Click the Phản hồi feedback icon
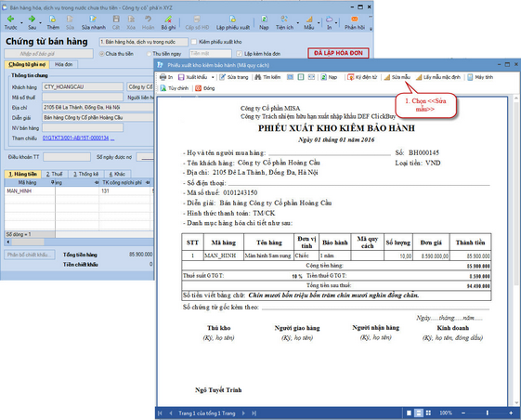The height and width of the screenshot is (420, 521). point(355,20)
